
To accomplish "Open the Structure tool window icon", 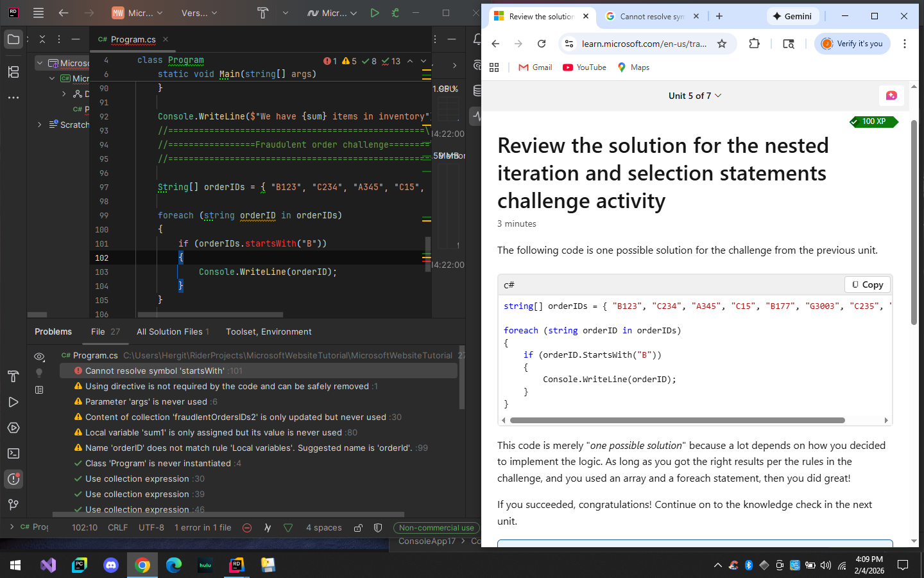I will [13, 72].
